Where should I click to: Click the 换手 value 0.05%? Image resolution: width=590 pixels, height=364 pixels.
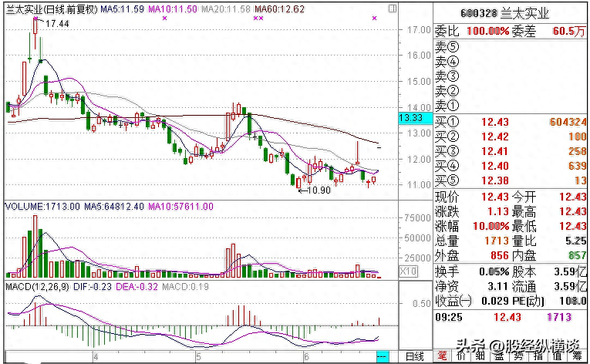point(494,271)
